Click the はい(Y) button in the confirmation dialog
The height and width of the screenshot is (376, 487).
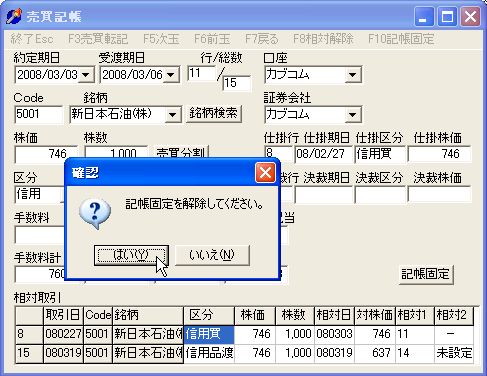(131, 255)
